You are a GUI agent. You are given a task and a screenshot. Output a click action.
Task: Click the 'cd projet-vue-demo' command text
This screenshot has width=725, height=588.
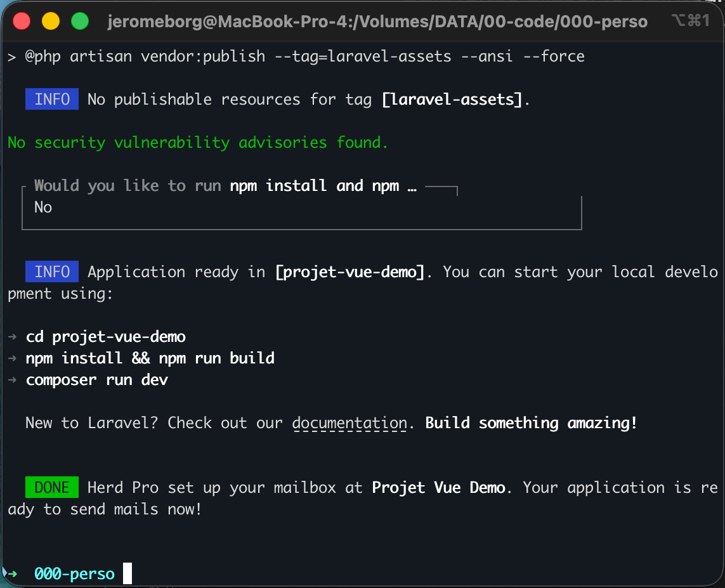click(x=106, y=337)
